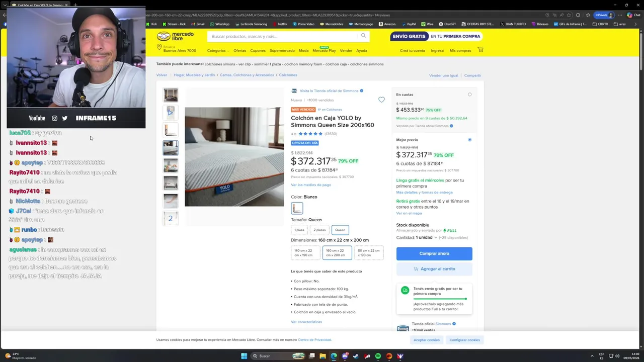This screenshot has width=644, height=362.
Task: Open the Ofertas menu item
Action: coord(239,51)
